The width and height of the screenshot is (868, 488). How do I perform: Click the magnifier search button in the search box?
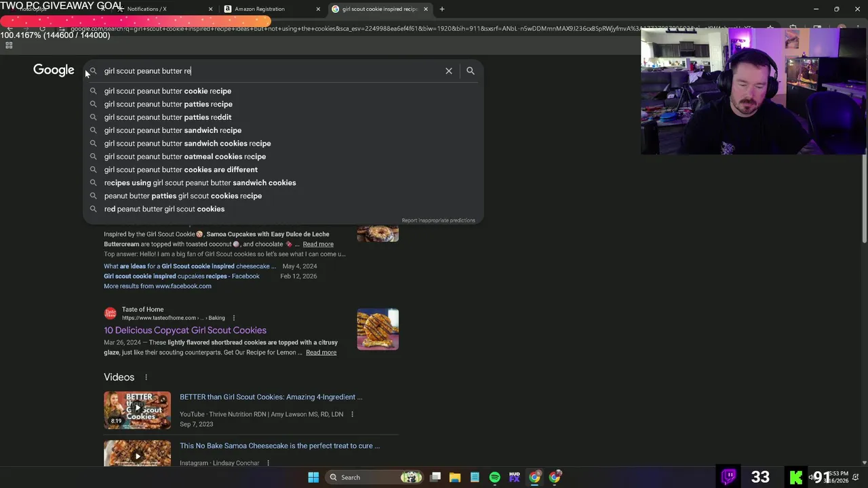click(470, 70)
